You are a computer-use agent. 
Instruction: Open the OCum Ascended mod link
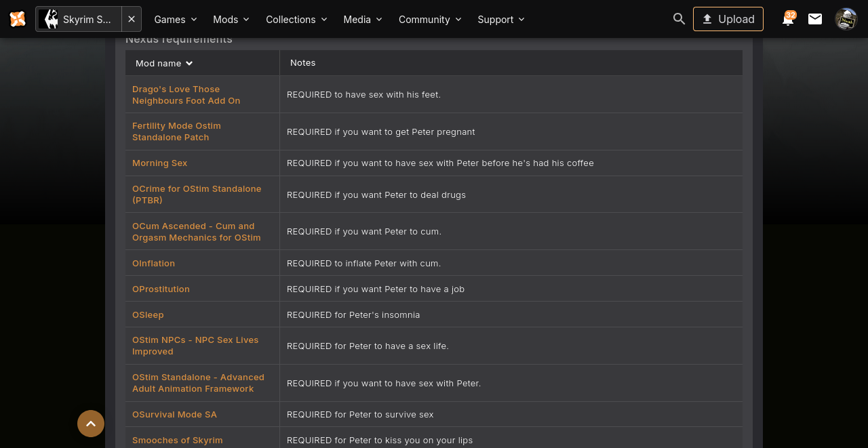coord(196,232)
